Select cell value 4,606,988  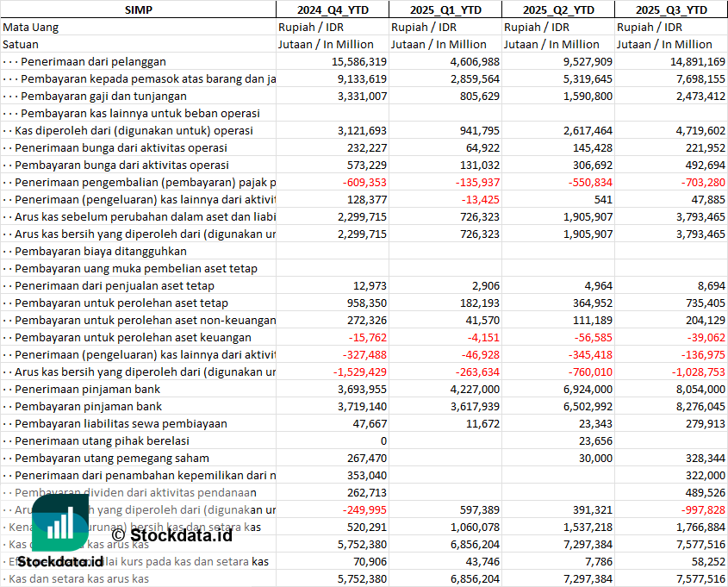click(475, 62)
